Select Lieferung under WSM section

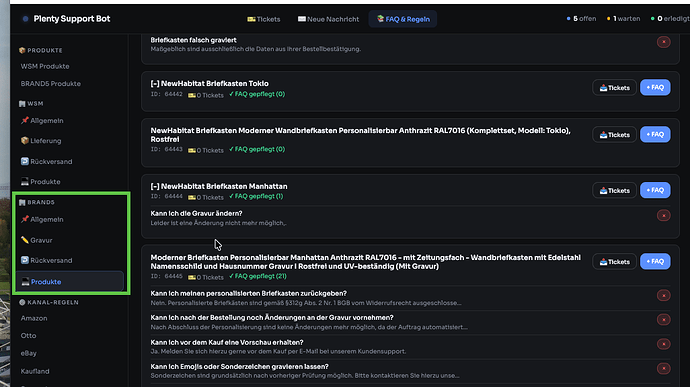[x=41, y=141]
